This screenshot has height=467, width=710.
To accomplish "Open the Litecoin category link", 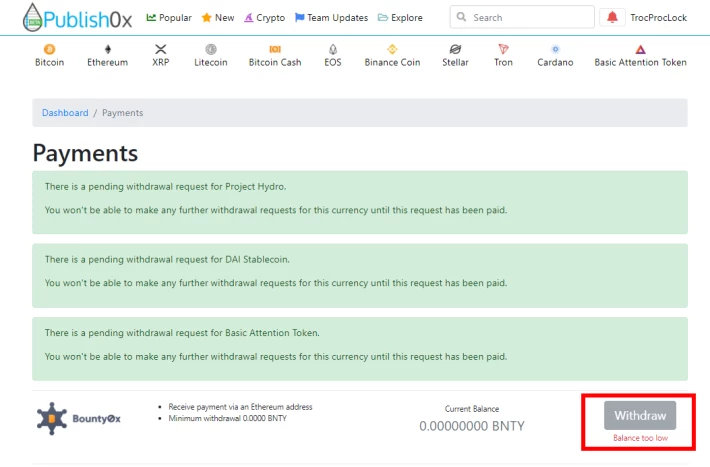I will [x=211, y=55].
